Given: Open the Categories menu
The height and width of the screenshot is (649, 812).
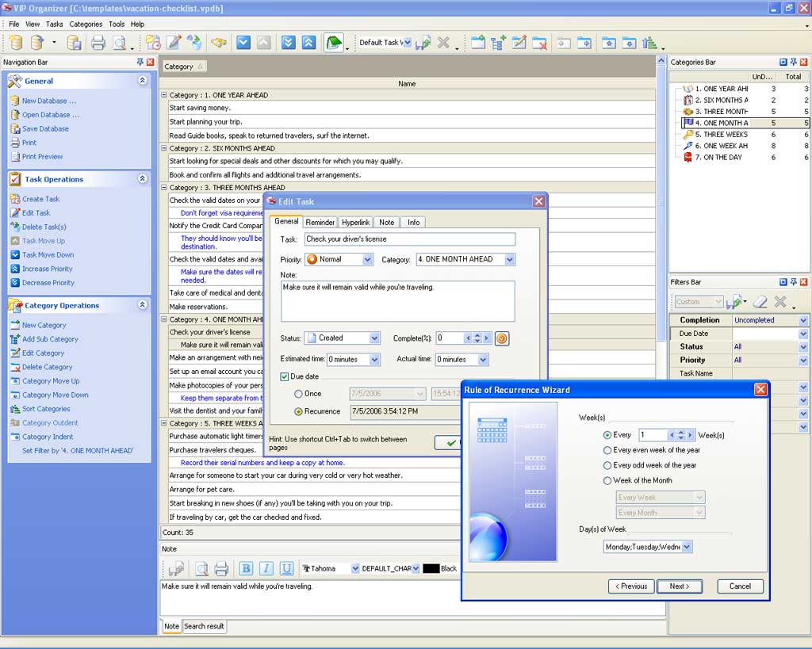Looking at the screenshot, I should [86, 25].
